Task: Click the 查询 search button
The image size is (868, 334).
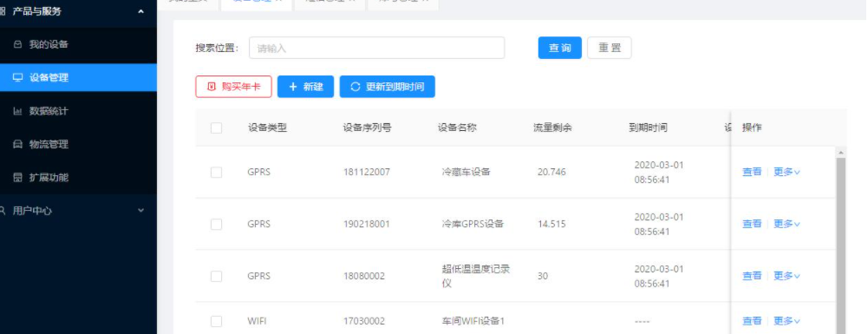Action: [x=559, y=48]
